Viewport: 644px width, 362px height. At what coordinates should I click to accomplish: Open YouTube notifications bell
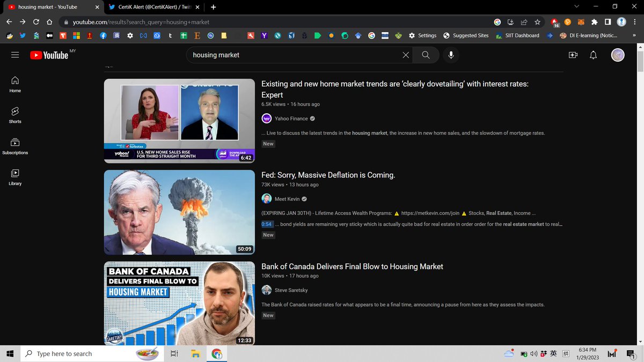(593, 55)
